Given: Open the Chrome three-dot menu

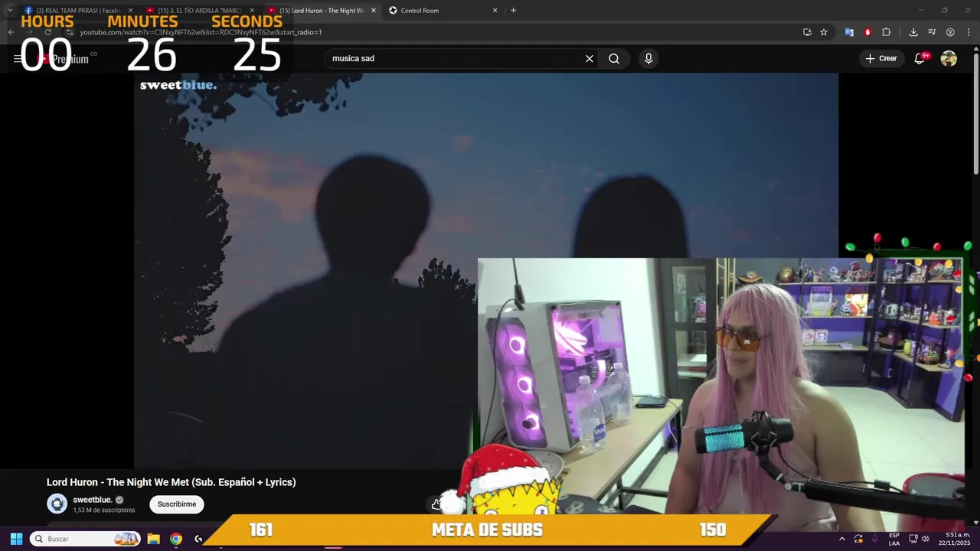Looking at the screenshot, I should (969, 32).
